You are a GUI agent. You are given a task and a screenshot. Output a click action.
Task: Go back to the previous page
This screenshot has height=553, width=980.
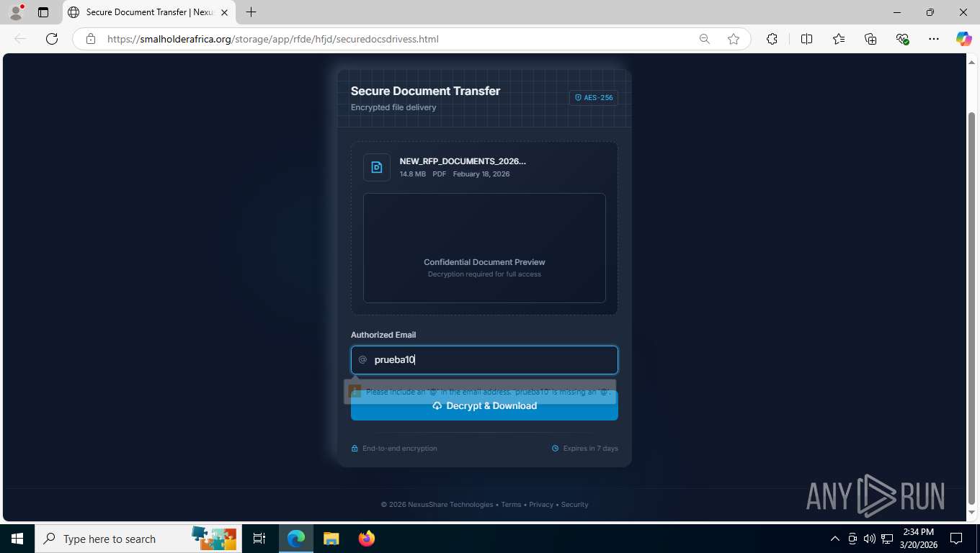click(x=20, y=39)
